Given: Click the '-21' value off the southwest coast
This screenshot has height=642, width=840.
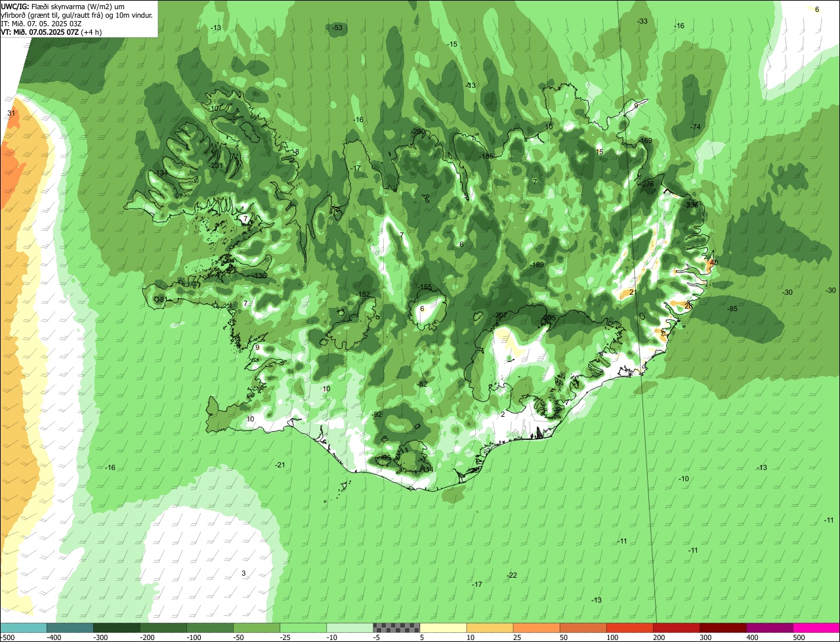Looking at the screenshot, I should click(x=280, y=465).
